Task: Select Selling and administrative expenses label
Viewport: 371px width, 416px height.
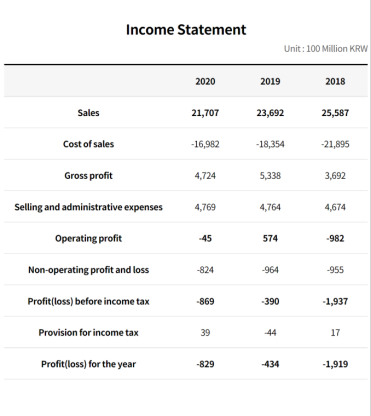Action: tap(88, 207)
